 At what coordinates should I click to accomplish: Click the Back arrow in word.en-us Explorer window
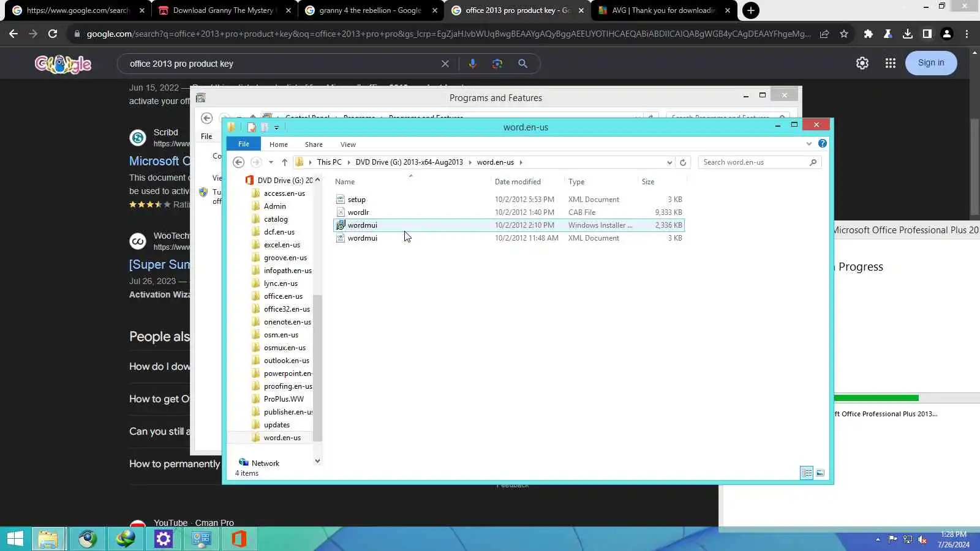(239, 162)
